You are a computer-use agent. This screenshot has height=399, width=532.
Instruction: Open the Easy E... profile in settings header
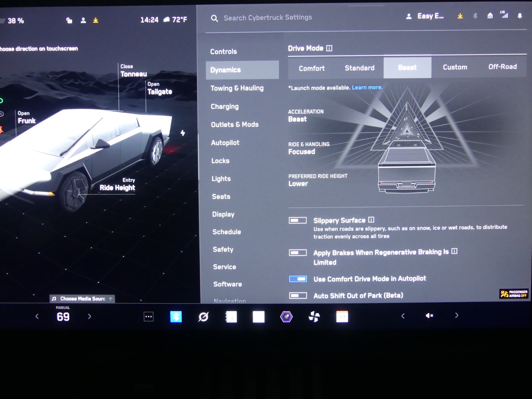coord(425,16)
